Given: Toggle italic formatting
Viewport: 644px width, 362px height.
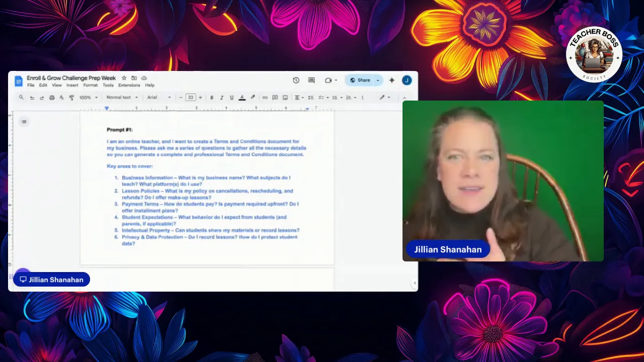Looking at the screenshot, I should coord(222,98).
